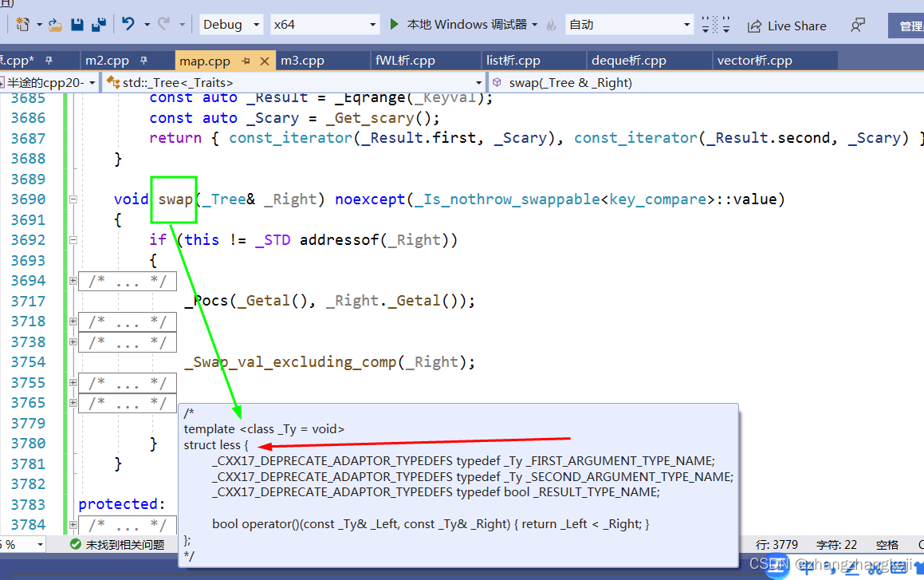Viewport: 924px width, 580px height.
Task: Click the _Pocs call at line 3717
Action: point(206,301)
